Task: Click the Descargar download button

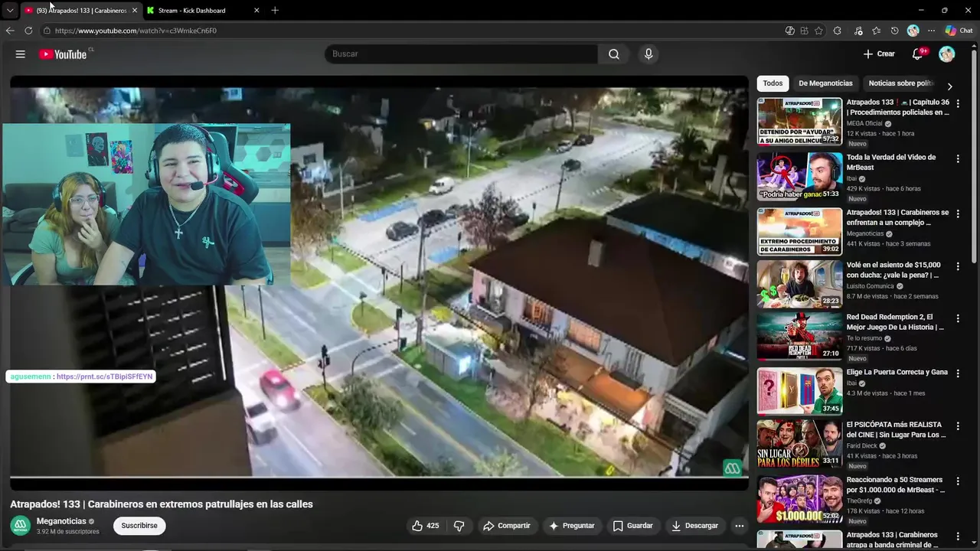Action: (694, 526)
